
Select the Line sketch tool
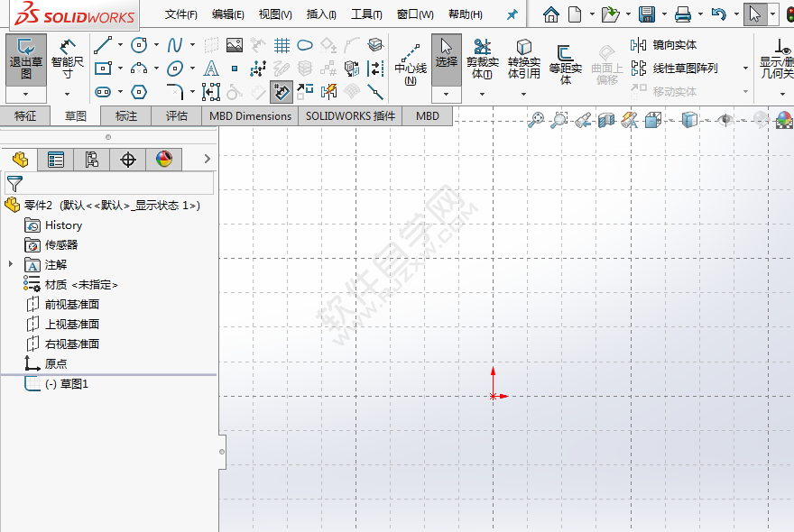tap(101, 43)
